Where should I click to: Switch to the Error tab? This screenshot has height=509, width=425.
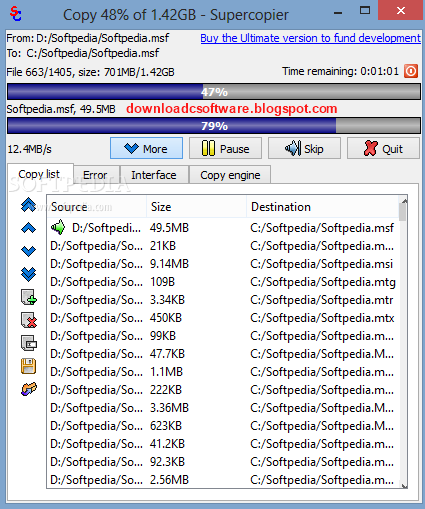pos(96,175)
